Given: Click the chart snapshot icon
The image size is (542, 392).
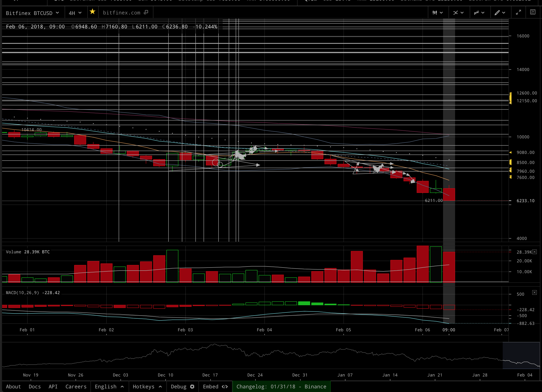Looking at the screenshot, I should click(x=533, y=12).
